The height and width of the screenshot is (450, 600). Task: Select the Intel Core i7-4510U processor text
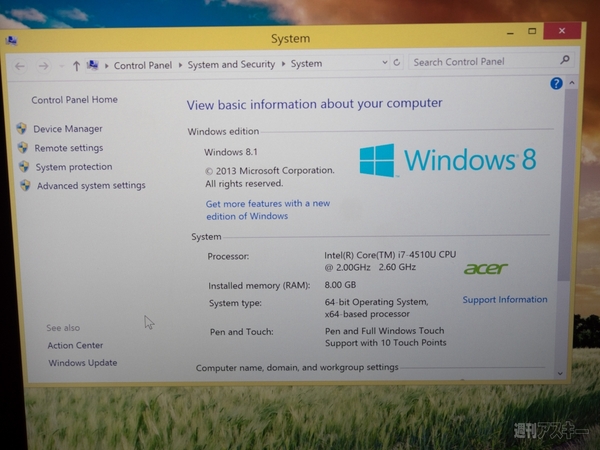[390, 261]
